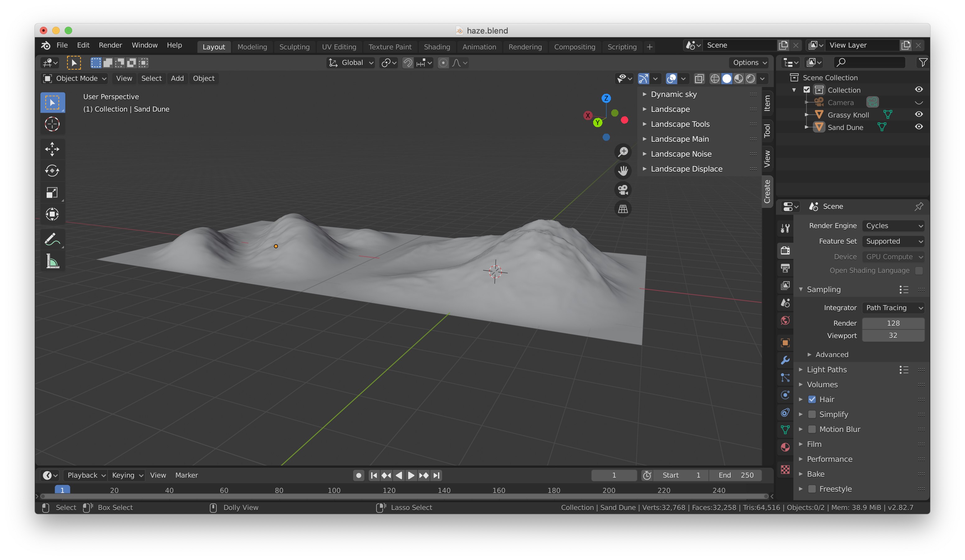Open the Render menu

(110, 45)
